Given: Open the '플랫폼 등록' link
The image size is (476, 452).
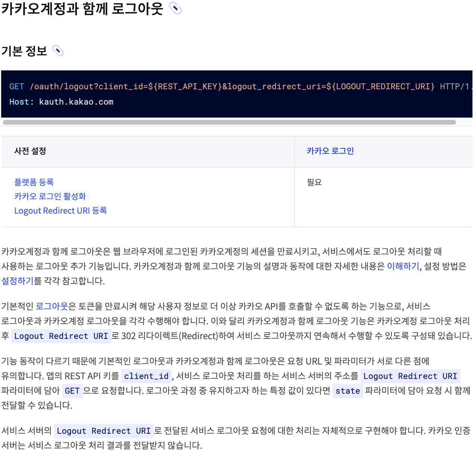Looking at the screenshot, I should (x=34, y=182).
